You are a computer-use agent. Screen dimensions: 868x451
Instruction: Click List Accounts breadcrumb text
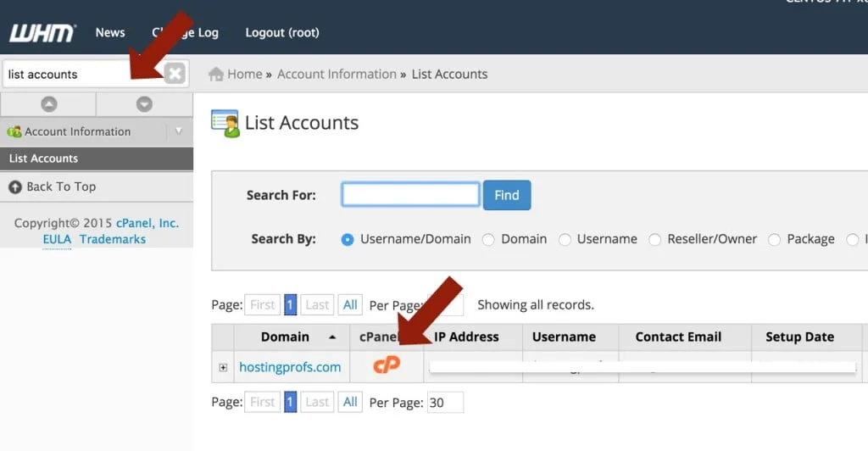449,74
